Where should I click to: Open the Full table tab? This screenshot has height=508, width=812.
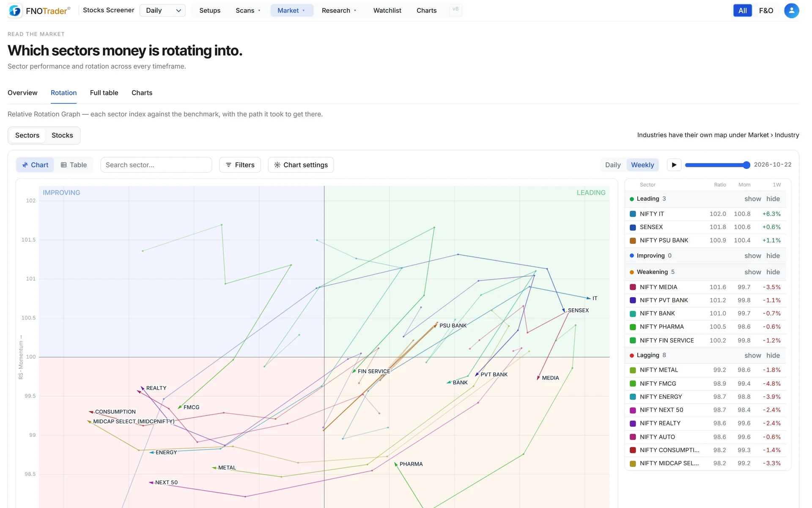click(x=104, y=93)
